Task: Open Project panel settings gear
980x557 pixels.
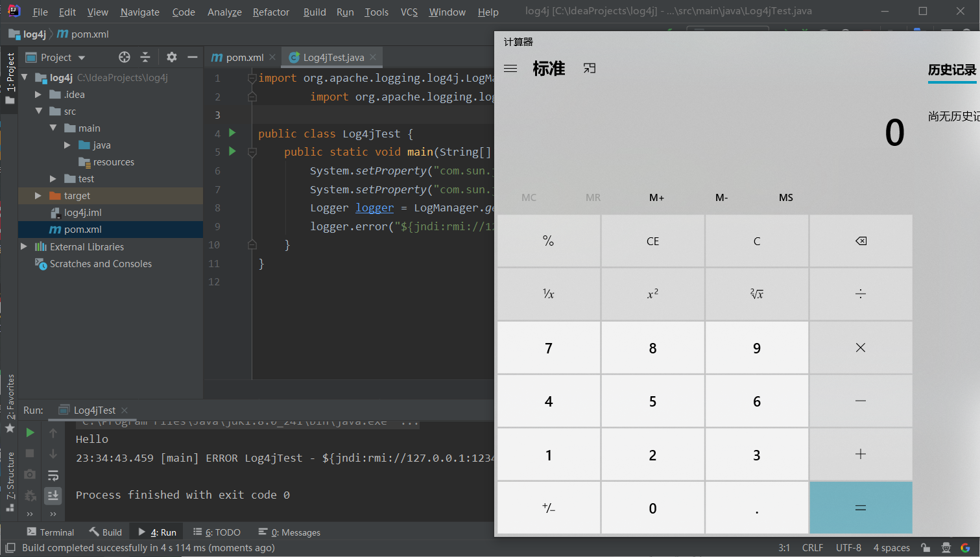Action: tap(171, 57)
